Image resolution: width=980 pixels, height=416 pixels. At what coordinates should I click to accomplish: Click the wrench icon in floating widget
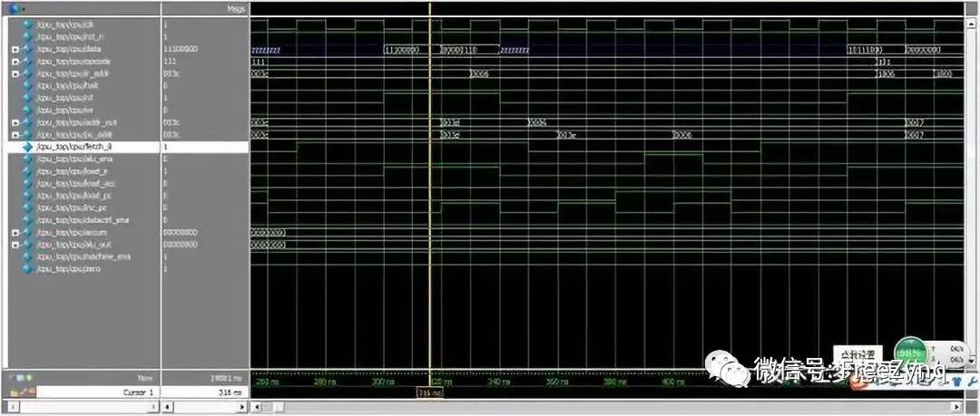[x=972, y=382]
